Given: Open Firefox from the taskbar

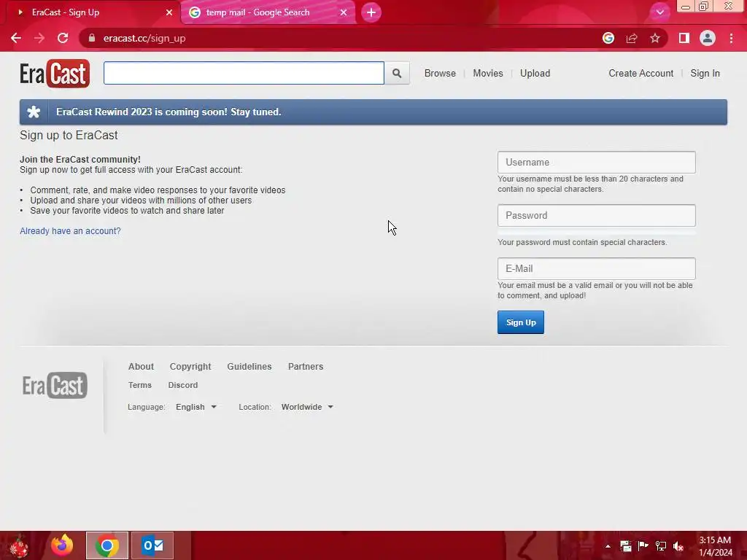Looking at the screenshot, I should [62, 545].
